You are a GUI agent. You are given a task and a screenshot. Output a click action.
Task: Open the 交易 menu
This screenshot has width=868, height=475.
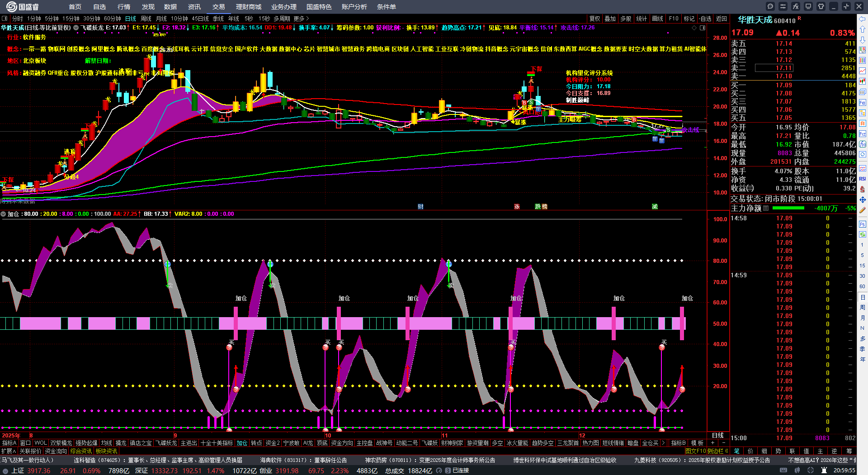pos(219,7)
